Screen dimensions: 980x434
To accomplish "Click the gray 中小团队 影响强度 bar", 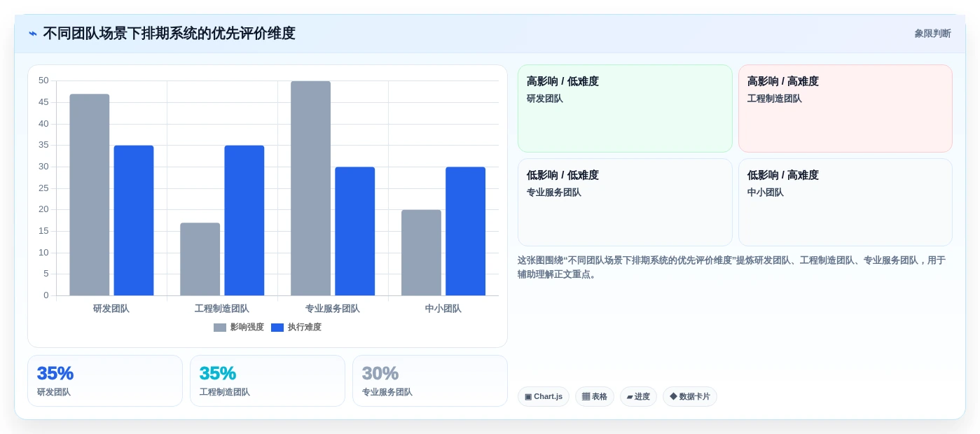I will [x=422, y=253].
